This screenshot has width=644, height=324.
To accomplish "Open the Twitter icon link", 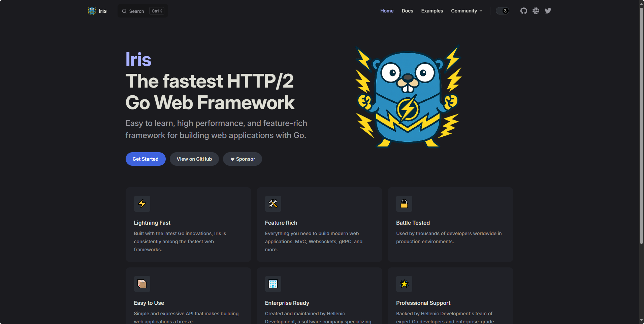I will pos(548,11).
